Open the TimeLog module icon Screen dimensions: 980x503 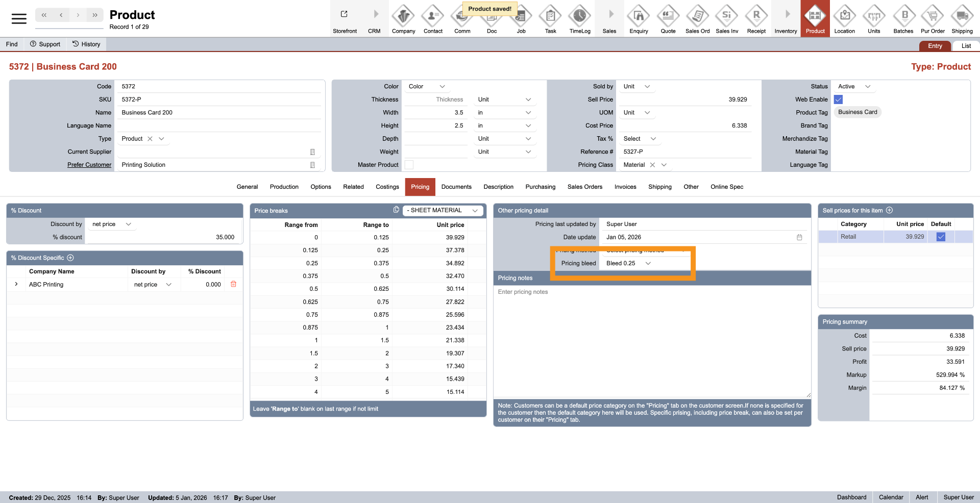(580, 19)
